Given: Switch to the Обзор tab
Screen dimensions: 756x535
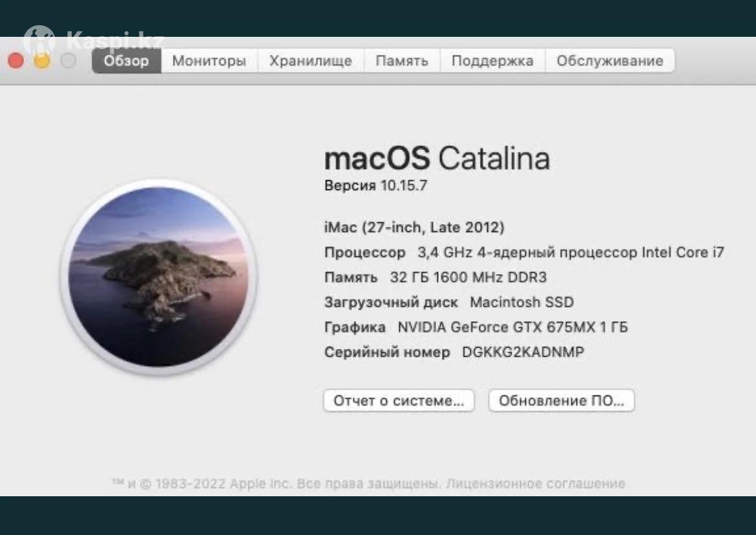Looking at the screenshot, I should [x=126, y=61].
